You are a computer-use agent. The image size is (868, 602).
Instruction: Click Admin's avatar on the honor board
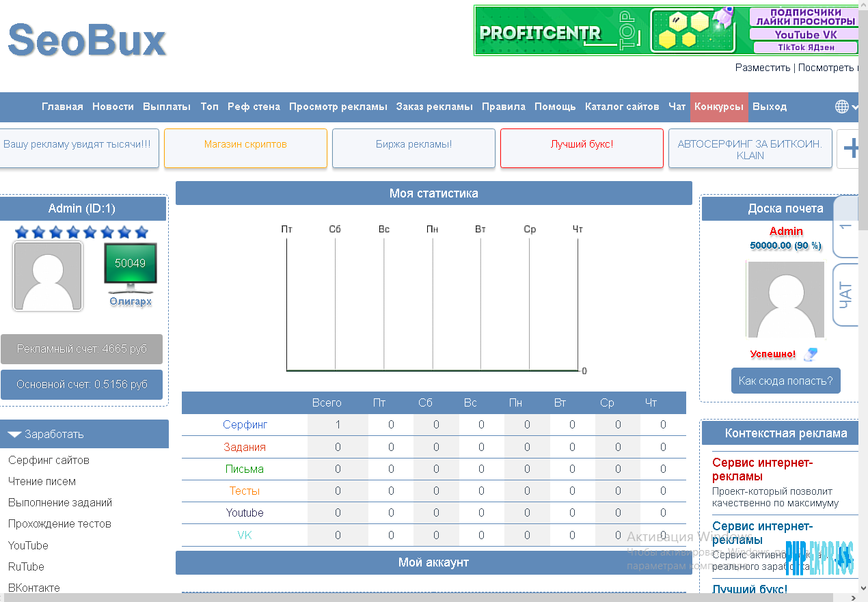[786, 299]
